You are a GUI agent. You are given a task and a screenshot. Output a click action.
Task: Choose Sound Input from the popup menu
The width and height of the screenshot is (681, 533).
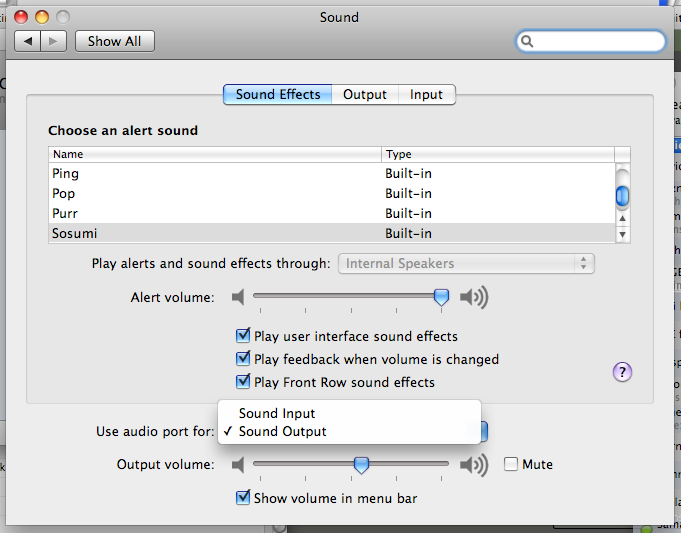(349, 413)
